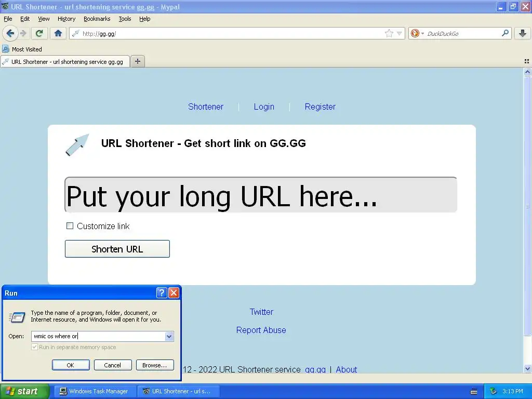Screen dimensions: 532x399
Task: Follow the Login link
Action: 264,107
